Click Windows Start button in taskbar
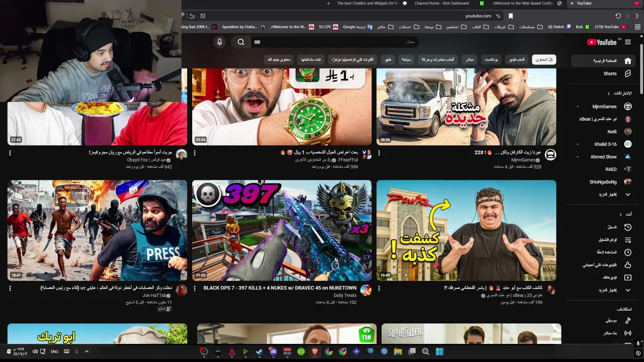644x362 pixels. (439, 352)
